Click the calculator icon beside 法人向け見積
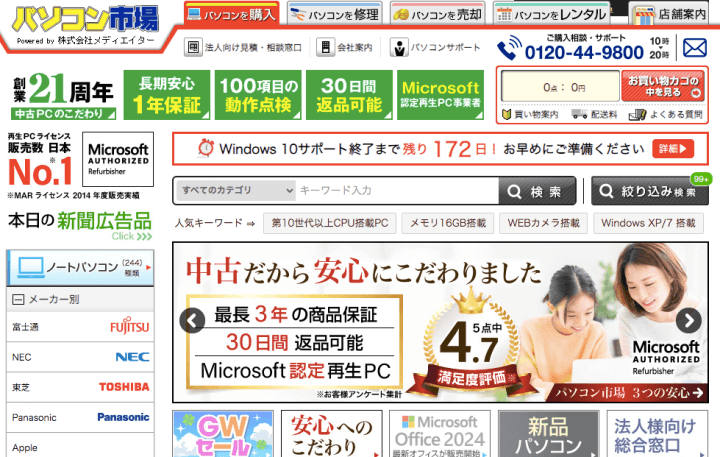720x457 pixels. coord(193,47)
